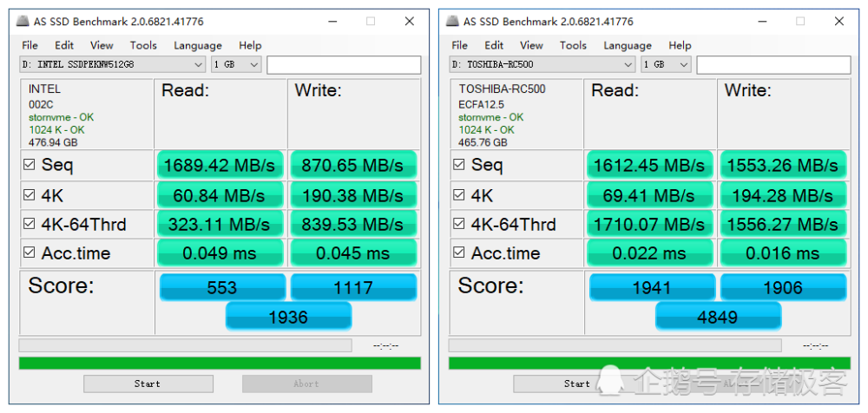Image resolution: width=868 pixels, height=413 pixels.
Task: Click the Start button in the TOSHIBA window
Action: coord(578,383)
